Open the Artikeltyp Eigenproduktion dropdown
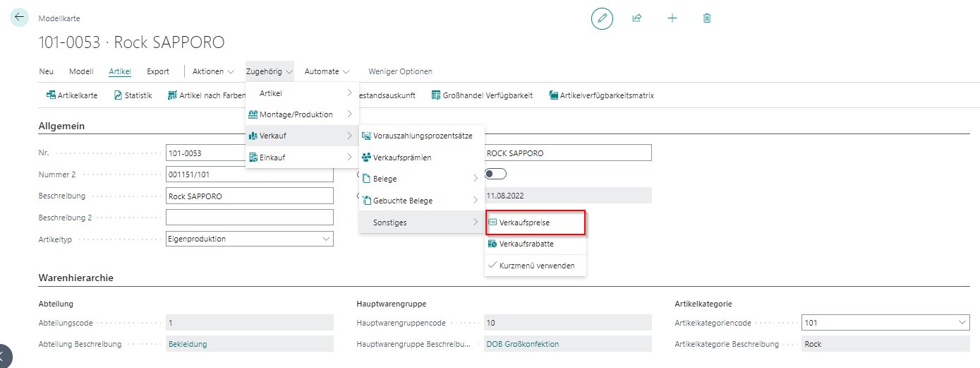The height and width of the screenshot is (368, 980). click(x=249, y=239)
